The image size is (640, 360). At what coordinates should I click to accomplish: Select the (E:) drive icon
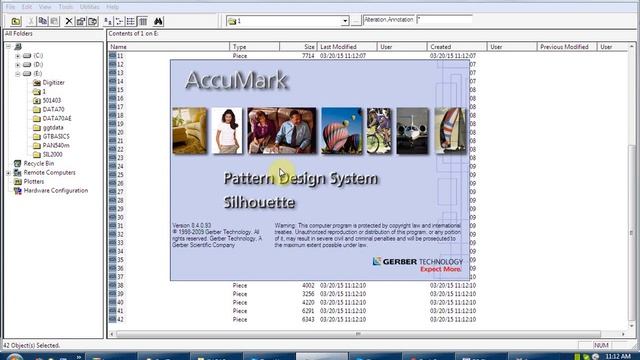(27, 73)
